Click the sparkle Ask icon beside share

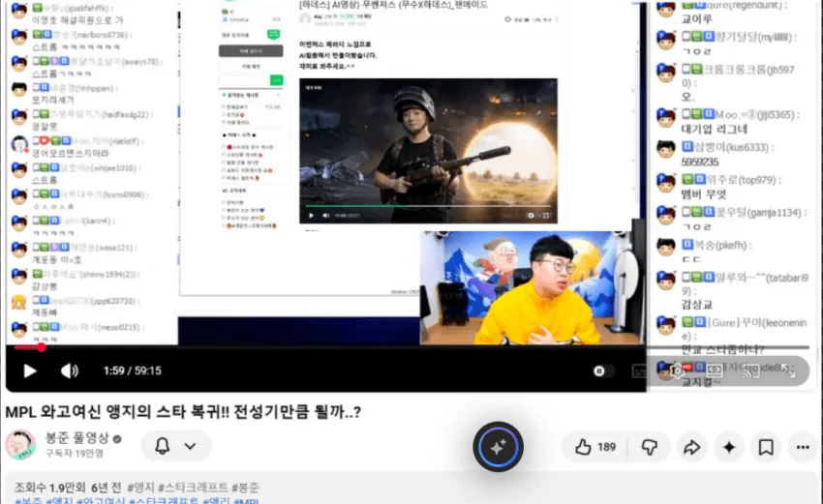coord(729,447)
